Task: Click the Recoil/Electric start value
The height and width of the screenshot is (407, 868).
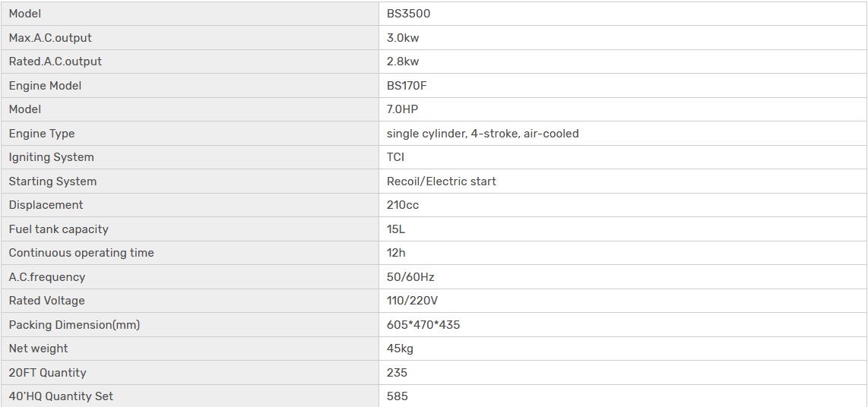Action: coord(442,181)
